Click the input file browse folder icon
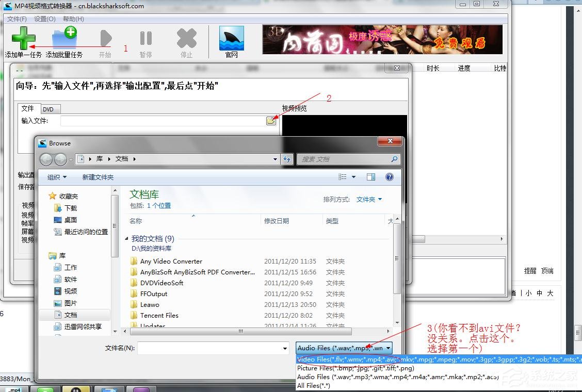The height and width of the screenshot is (392, 582). (x=272, y=120)
